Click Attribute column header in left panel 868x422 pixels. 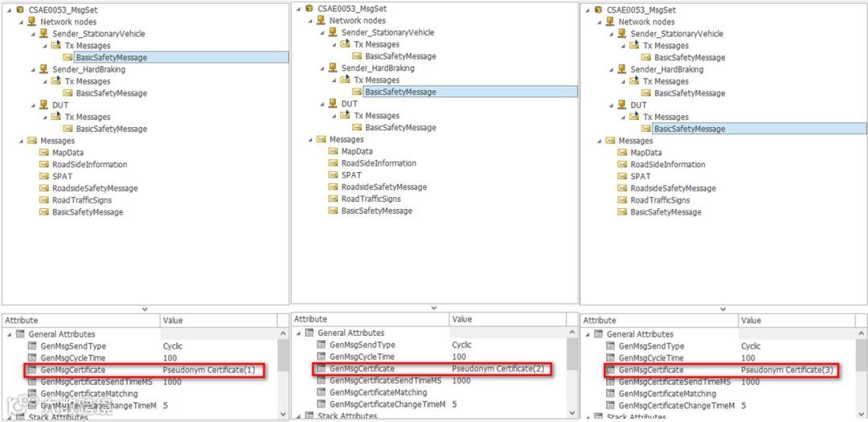[81, 320]
